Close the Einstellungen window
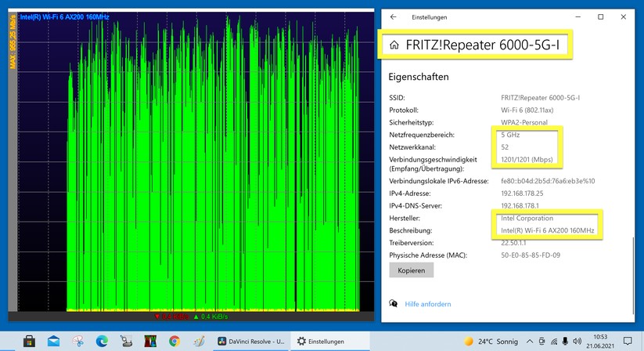 point(624,17)
